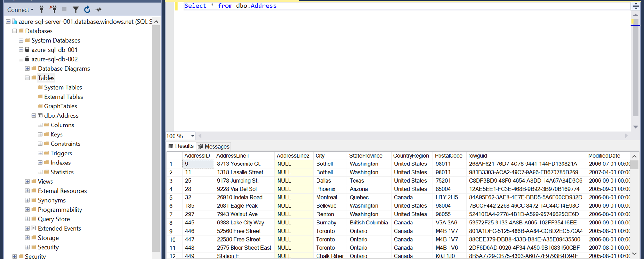644x259 pixels.
Task: Expand the Columns folder under dbo.Address
Action: click(x=40, y=125)
